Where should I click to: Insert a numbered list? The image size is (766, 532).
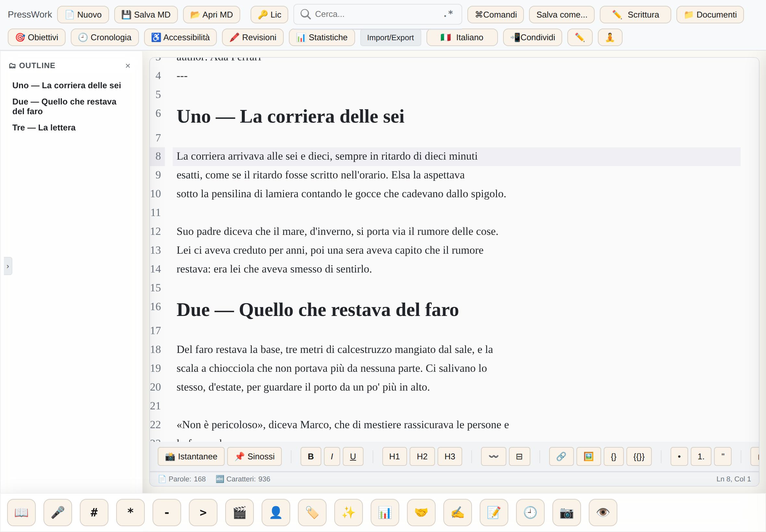pos(701,456)
